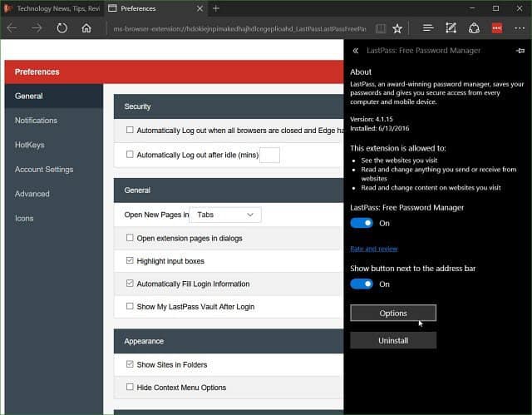The height and width of the screenshot is (415, 532).
Task: Open Account Settings section
Action: click(53, 170)
